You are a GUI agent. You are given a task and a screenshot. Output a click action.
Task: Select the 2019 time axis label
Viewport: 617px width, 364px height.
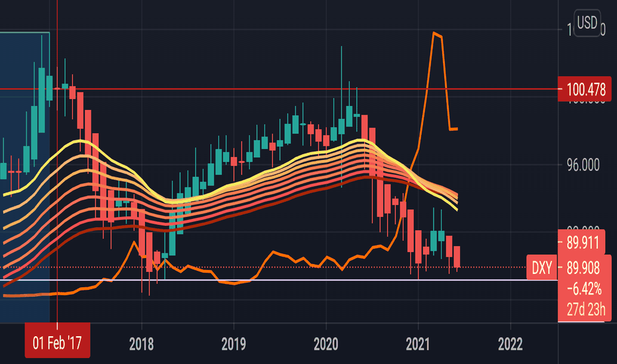click(234, 344)
